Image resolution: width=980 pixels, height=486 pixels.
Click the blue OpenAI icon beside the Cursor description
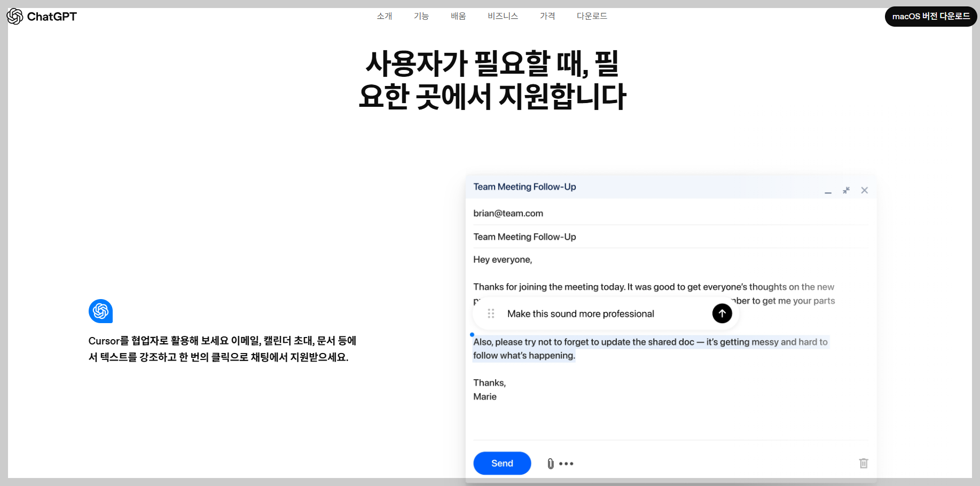(100, 311)
